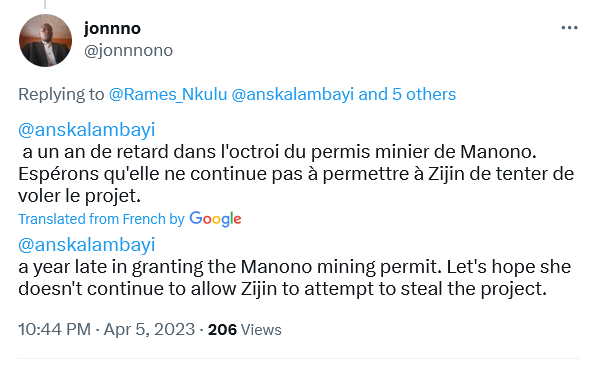Click 'Translated from French by' label

coord(101,219)
